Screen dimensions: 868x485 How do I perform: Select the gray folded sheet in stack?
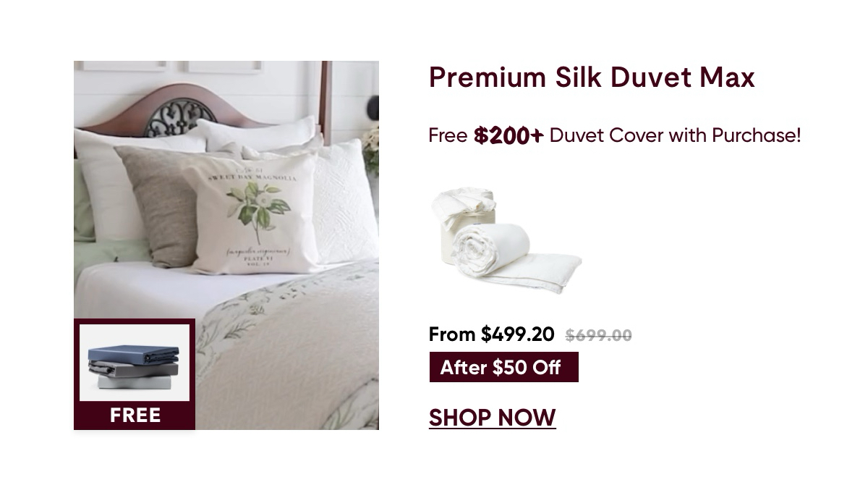pyautogui.click(x=134, y=369)
